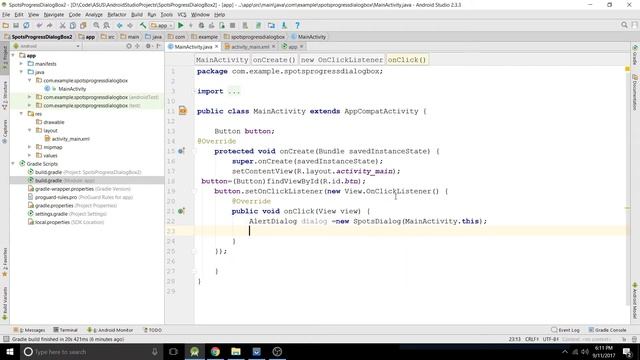Click the Paste toolbar icon
The image size is (640, 360).
click(x=83, y=25)
